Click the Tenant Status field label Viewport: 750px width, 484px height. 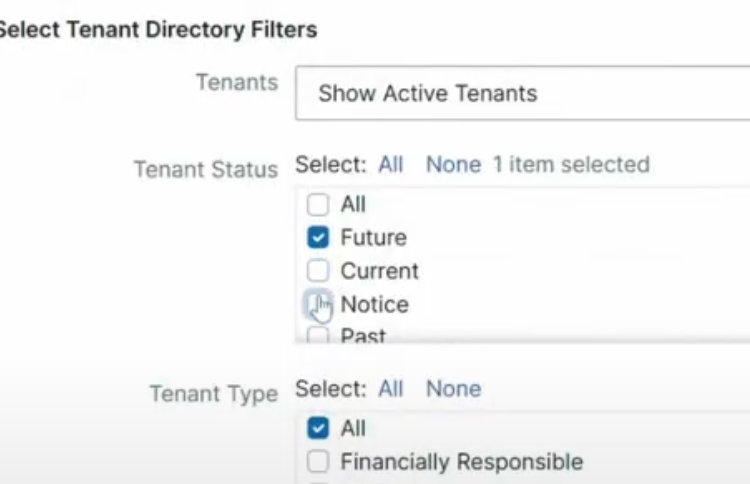coord(205,170)
